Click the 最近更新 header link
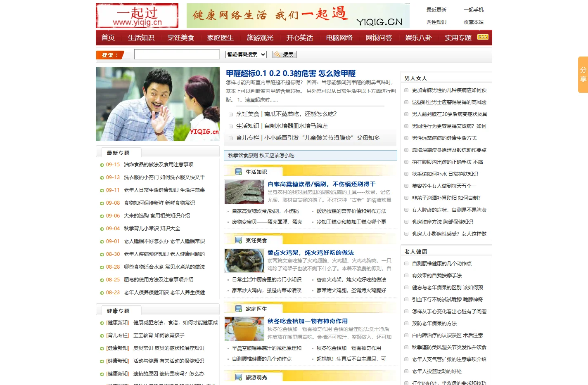This screenshot has height=385, width=588. (436, 10)
